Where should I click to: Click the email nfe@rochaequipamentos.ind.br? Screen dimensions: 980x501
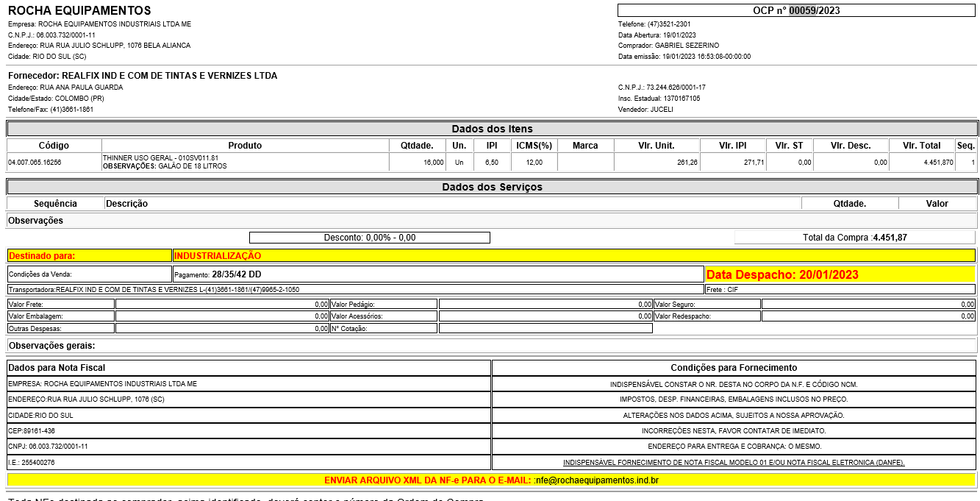click(597, 480)
